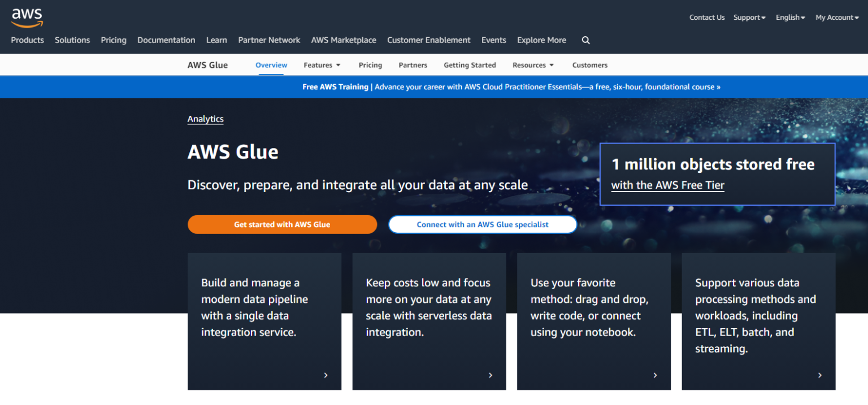Open the Resources dropdown in subnav
This screenshot has width=868, height=405.
pos(533,65)
